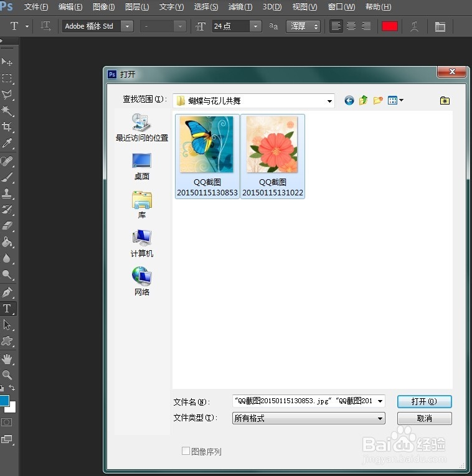
Task: Enable the 图像序列 checkbox
Action: [186, 451]
